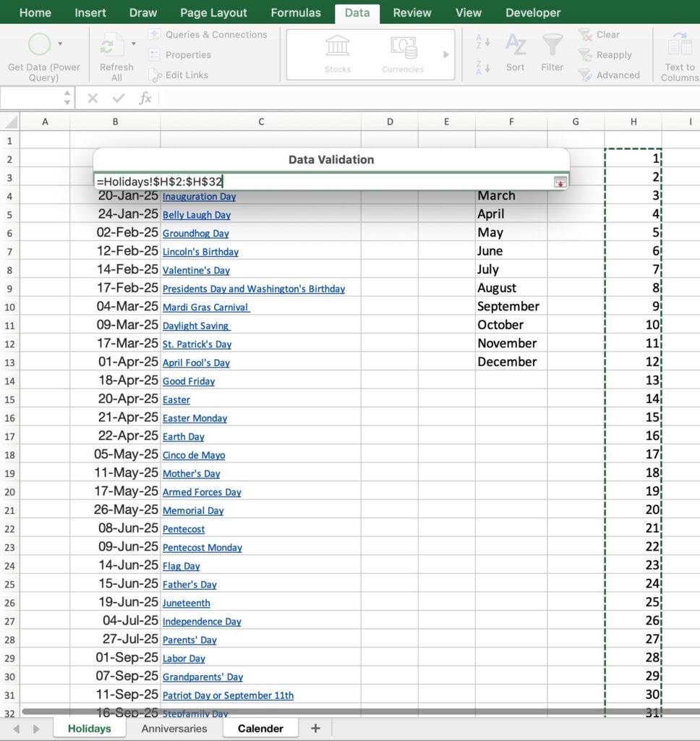The height and width of the screenshot is (741, 700).
Task: Click the previous sheet navigation arrow
Action: click(x=17, y=729)
